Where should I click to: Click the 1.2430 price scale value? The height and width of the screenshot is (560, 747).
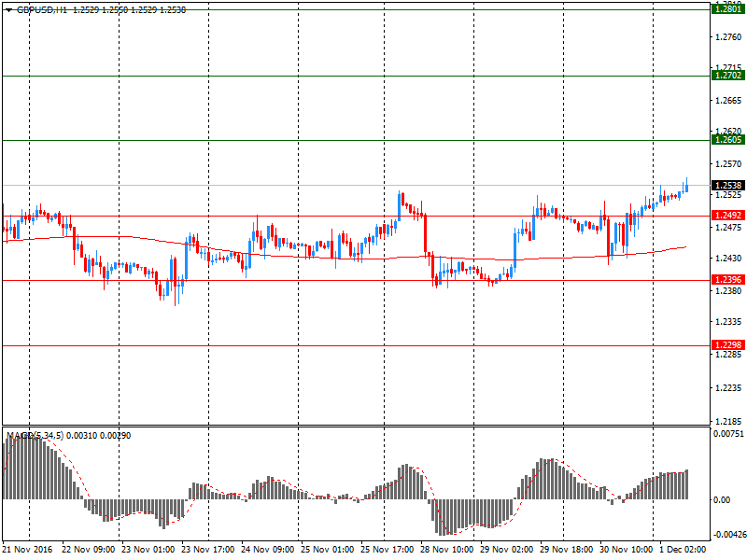(728, 259)
